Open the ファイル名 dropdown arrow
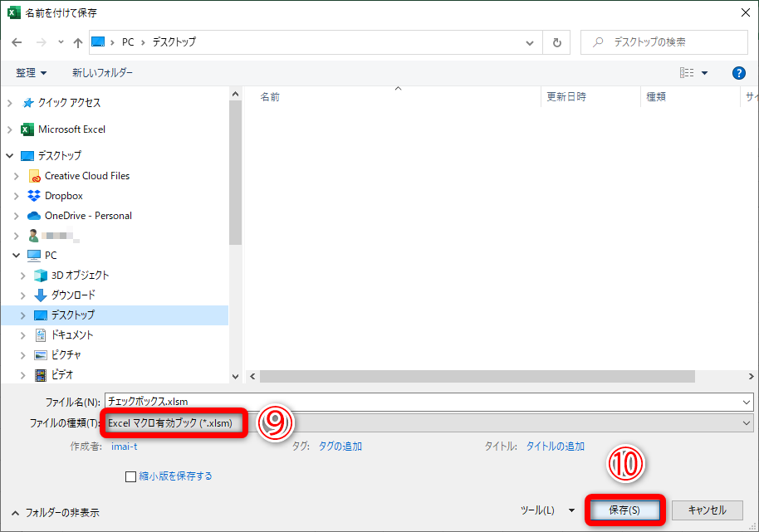759x532 pixels. [x=747, y=402]
